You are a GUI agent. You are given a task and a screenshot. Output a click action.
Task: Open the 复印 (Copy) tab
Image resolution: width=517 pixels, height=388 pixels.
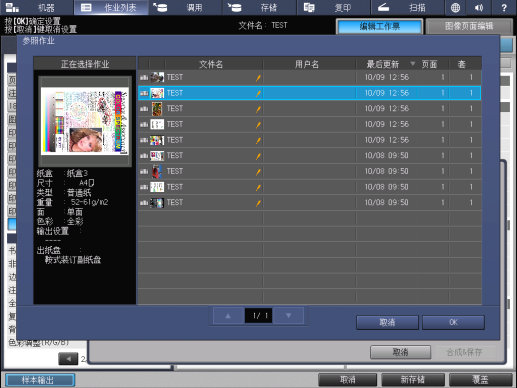tap(334, 7)
